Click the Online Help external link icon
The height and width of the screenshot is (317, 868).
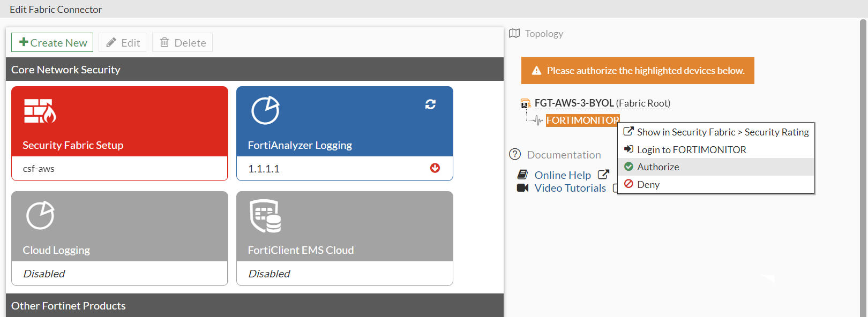pyautogui.click(x=603, y=175)
